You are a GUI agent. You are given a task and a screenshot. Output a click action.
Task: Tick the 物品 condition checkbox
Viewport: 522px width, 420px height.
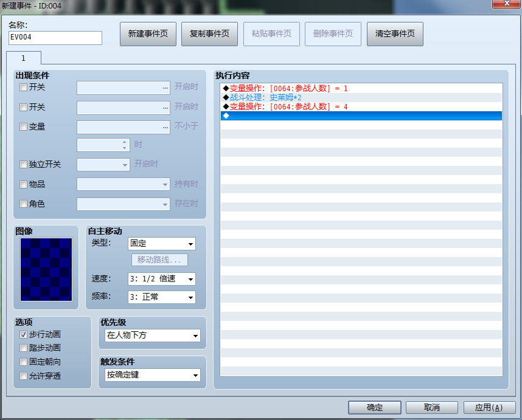pos(23,184)
